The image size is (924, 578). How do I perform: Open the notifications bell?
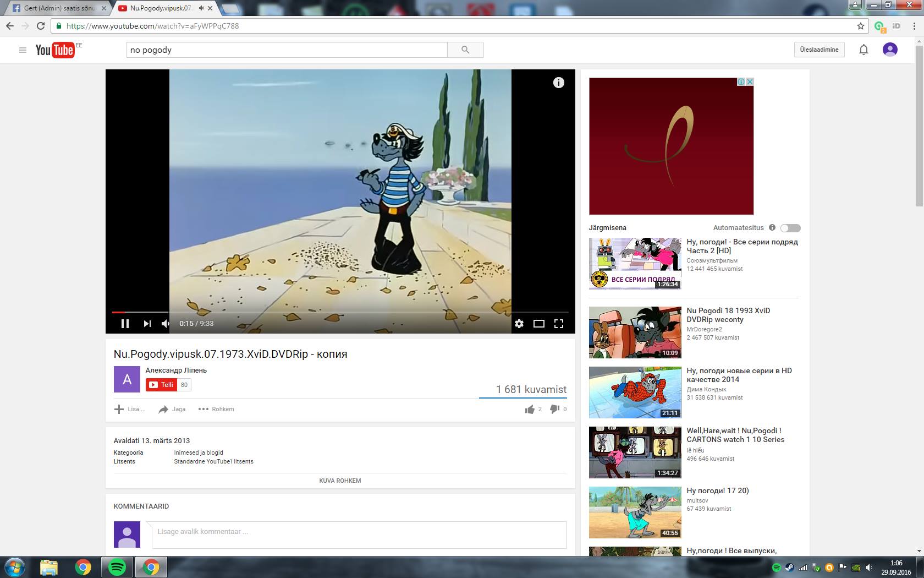pos(864,50)
